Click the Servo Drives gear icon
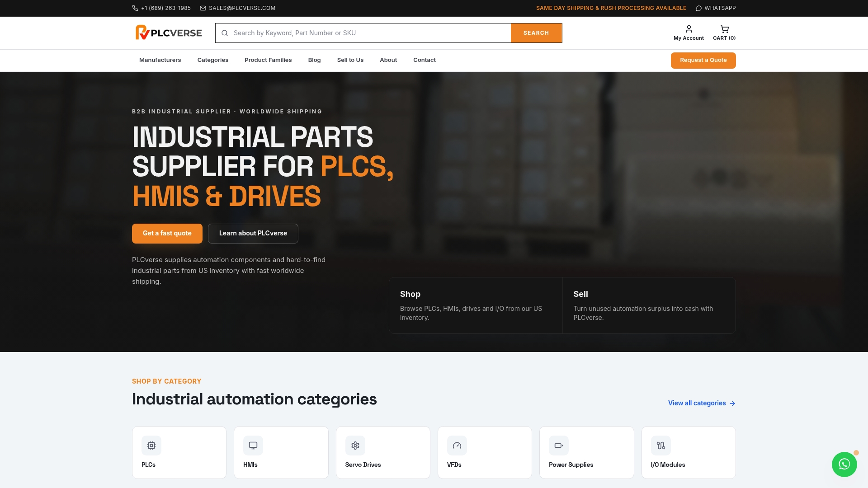868x488 pixels. [355, 446]
